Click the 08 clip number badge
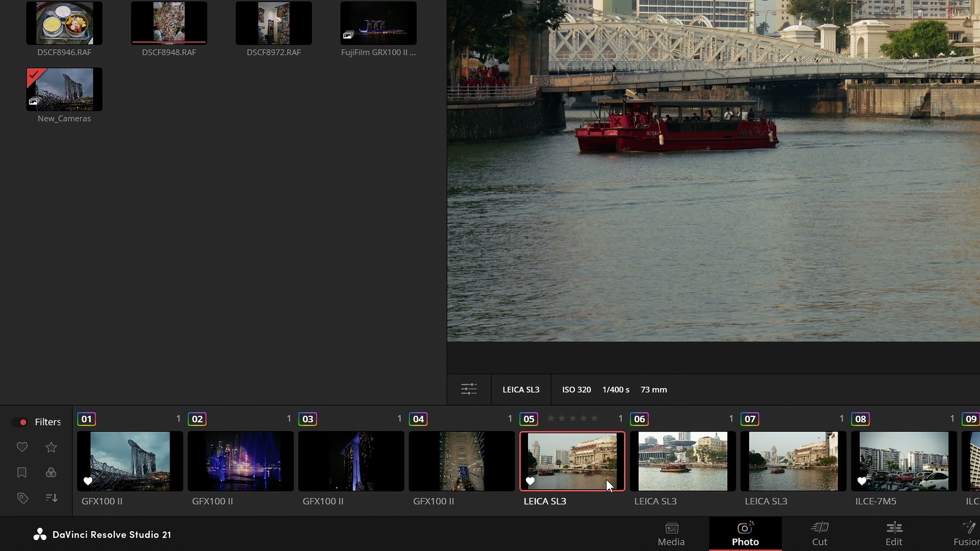Image resolution: width=980 pixels, height=551 pixels. click(x=860, y=419)
